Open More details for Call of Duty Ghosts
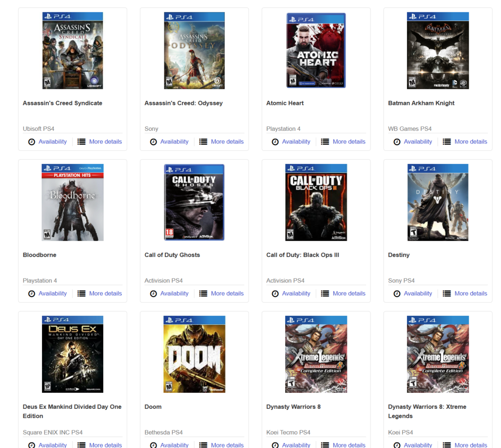Image resolution: width=501 pixels, height=448 pixels. [227, 294]
